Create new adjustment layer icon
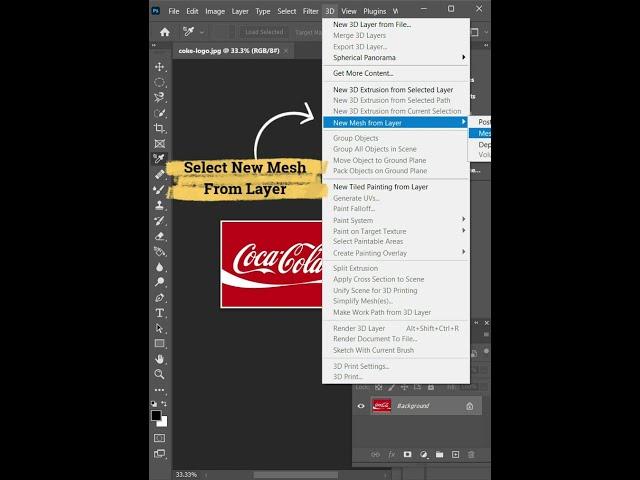 pyautogui.click(x=424, y=454)
